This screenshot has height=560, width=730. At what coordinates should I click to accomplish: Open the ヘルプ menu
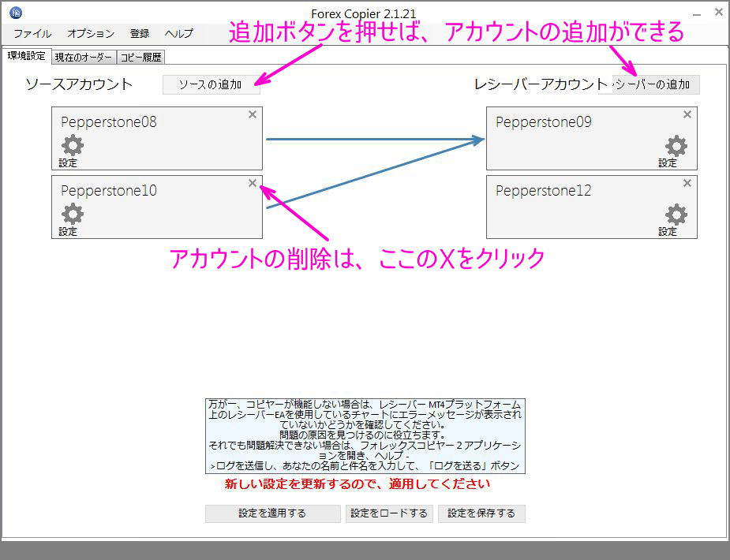(178, 33)
